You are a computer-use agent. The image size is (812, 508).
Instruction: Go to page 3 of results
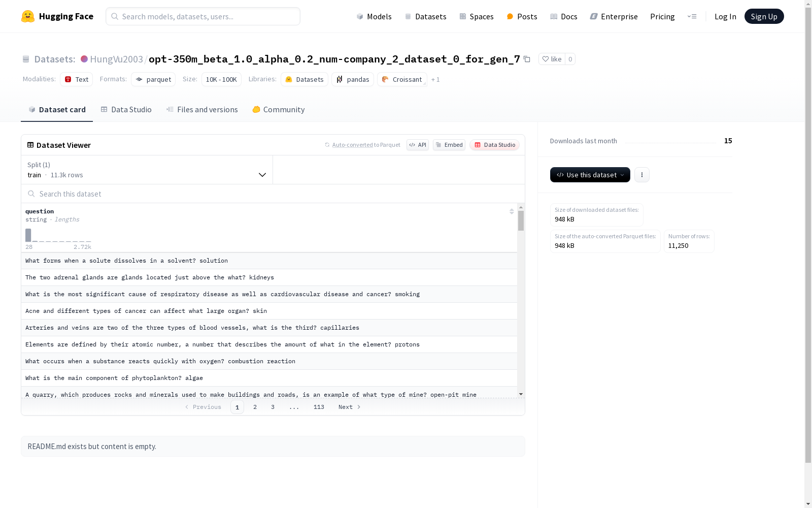273,407
